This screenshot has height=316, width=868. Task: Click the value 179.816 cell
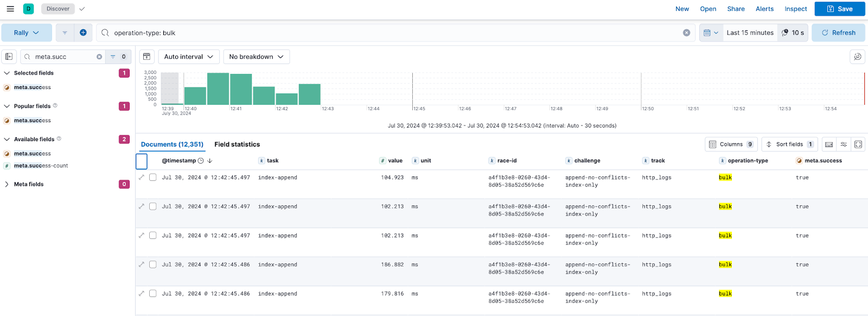392,294
